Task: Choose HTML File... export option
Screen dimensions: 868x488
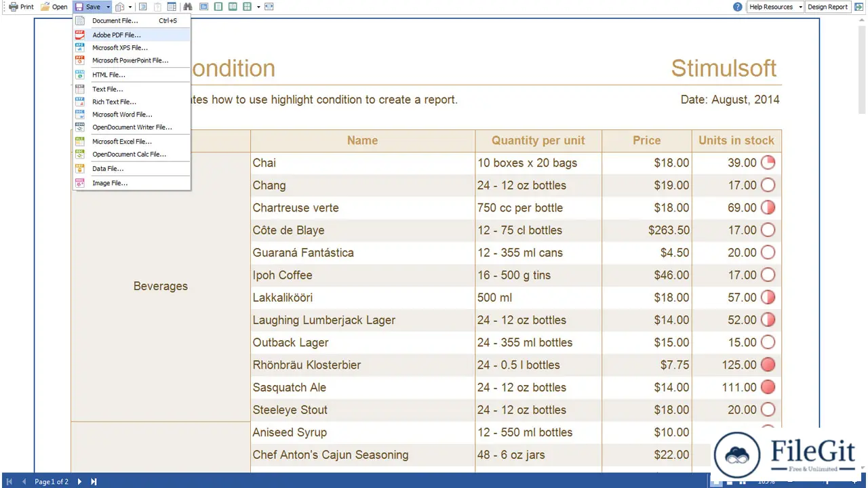Action: point(132,75)
